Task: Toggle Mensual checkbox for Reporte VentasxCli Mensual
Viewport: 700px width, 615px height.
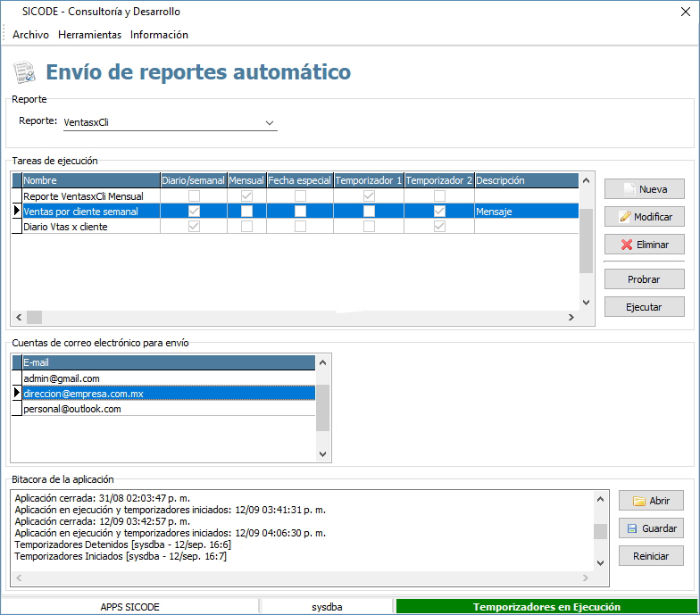Action: (246, 195)
